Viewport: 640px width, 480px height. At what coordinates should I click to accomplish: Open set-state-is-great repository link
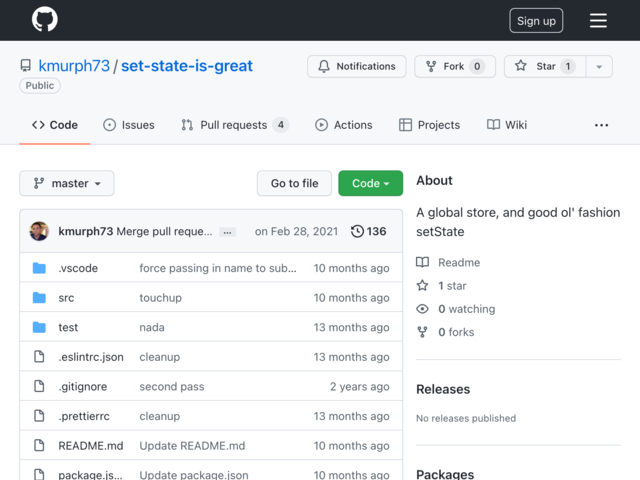pos(187,66)
